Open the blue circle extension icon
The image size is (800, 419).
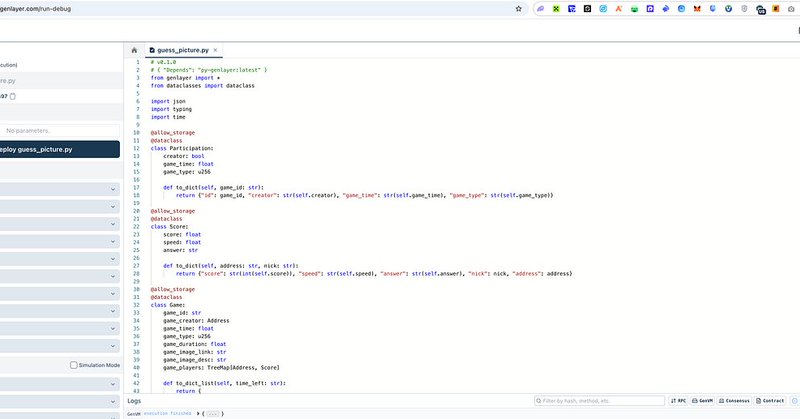681,9
